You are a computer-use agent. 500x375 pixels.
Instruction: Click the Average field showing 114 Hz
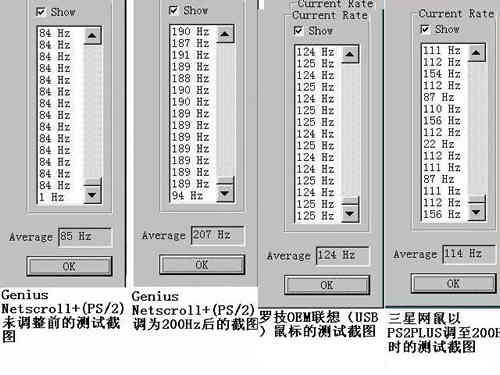[x=469, y=254]
